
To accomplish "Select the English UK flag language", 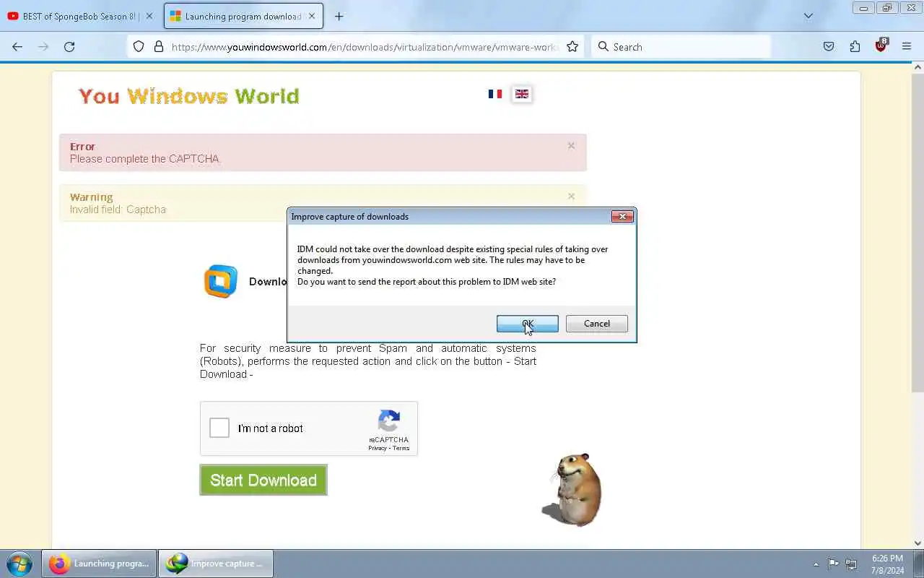I will [522, 94].
